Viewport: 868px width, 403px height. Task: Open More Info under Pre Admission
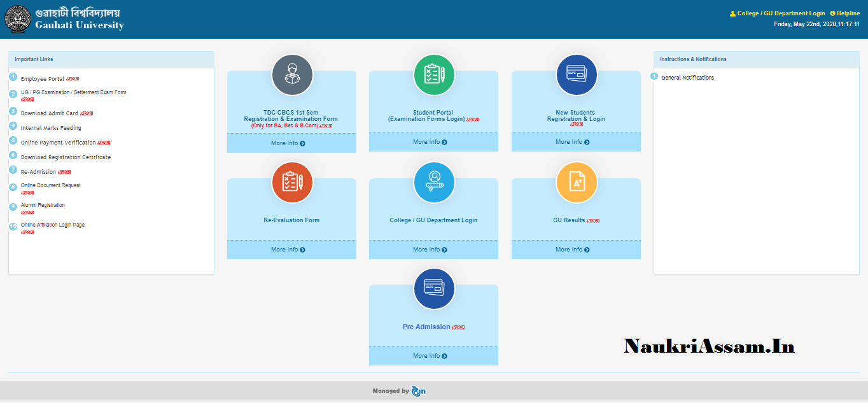[x=430, y=356]
